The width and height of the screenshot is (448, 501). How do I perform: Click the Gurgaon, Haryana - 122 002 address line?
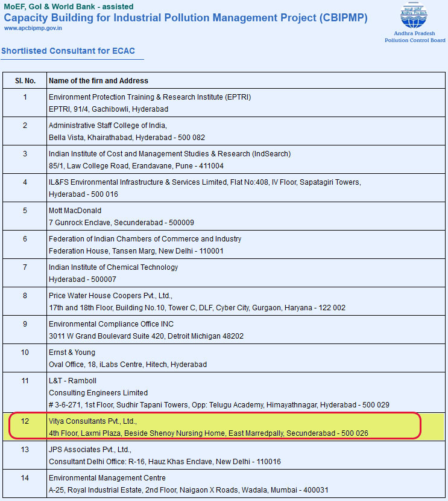[x=197, y=308]
